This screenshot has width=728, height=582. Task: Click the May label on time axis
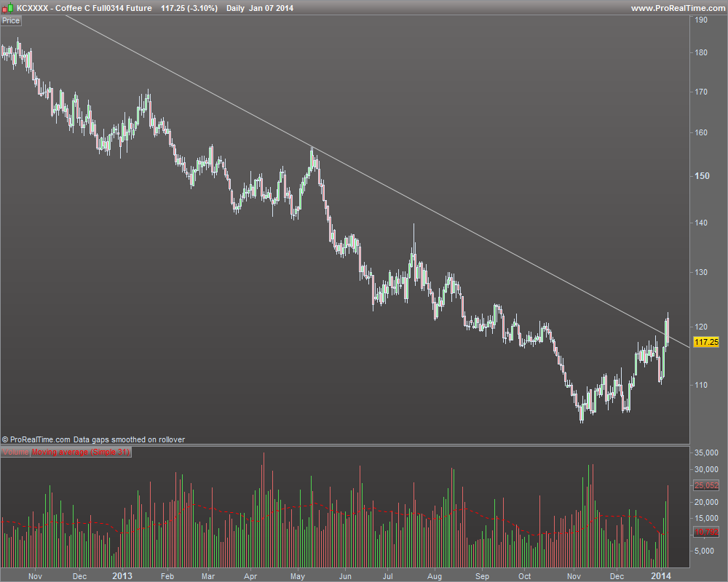click(298, 576)
